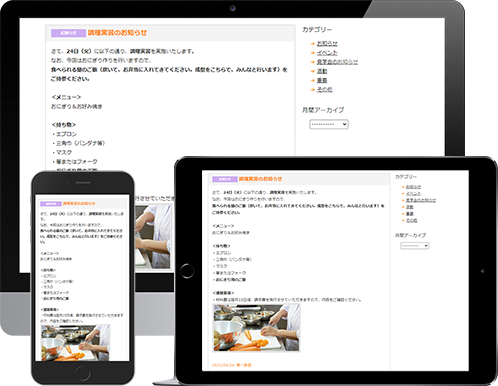Expand 月間アーカイブ dropdown on tablet
The width and height of the screenshot is (498, 386).
415,246
